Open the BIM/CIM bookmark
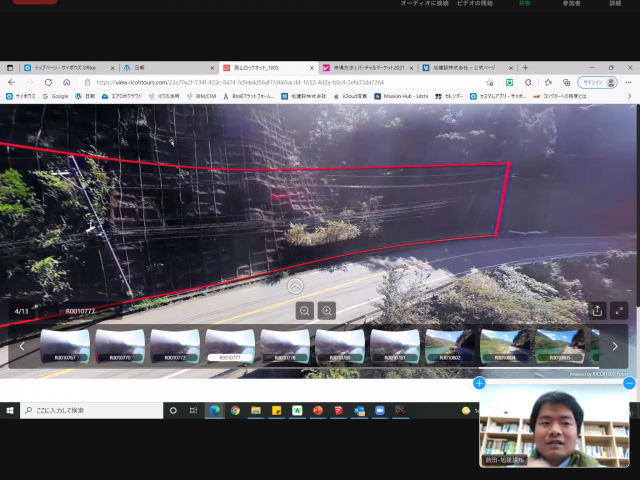Image resolution: width=640 pixels, height=480 pixels. 201,96
